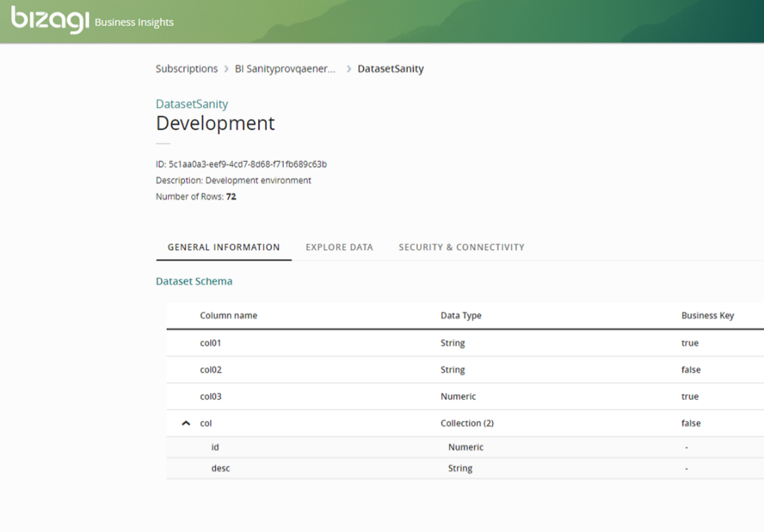Click the Description: Development environment text
Image resolution: width=764 pixels, height=532 pixels.
(x=234, y=180)
